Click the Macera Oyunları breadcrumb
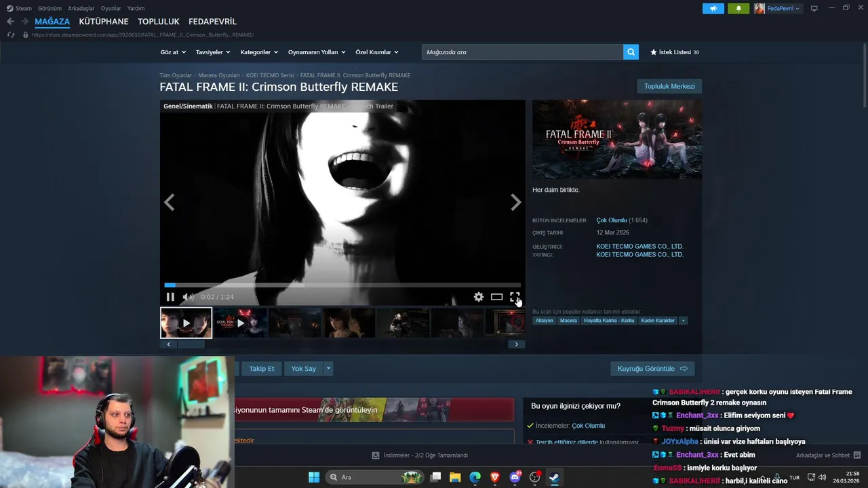 (219, 75)
